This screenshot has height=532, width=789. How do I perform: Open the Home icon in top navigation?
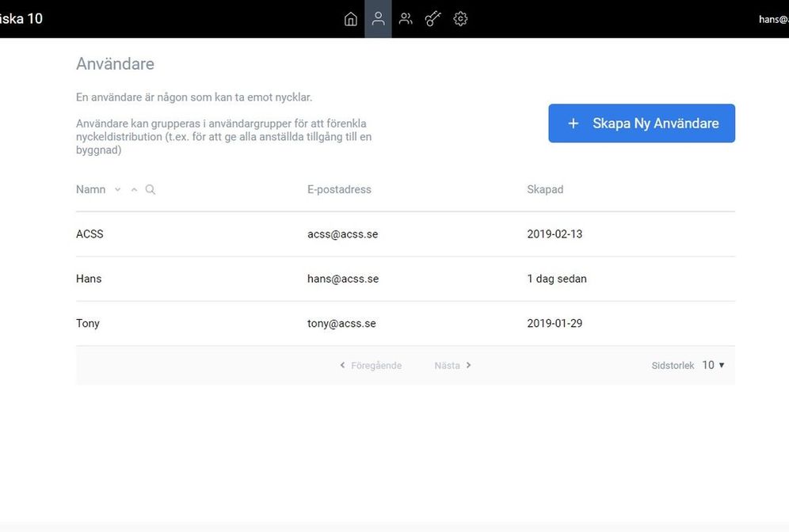click(351, 19)
